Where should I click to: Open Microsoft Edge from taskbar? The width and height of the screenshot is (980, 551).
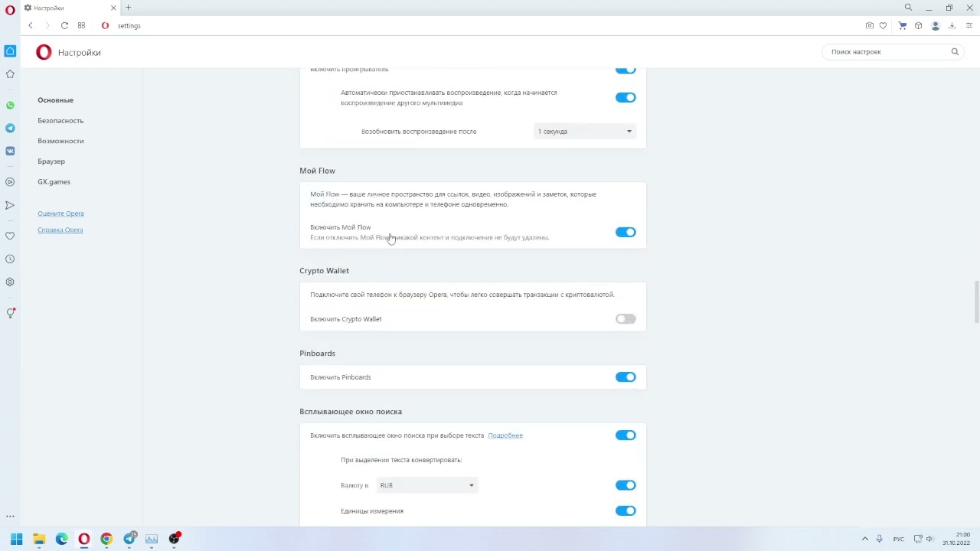click(61, 539)
